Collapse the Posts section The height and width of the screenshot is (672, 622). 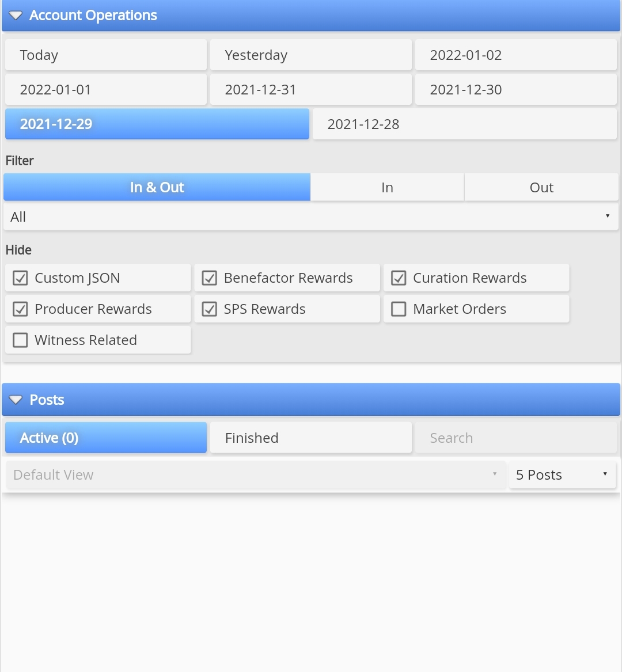pos(311,400)
